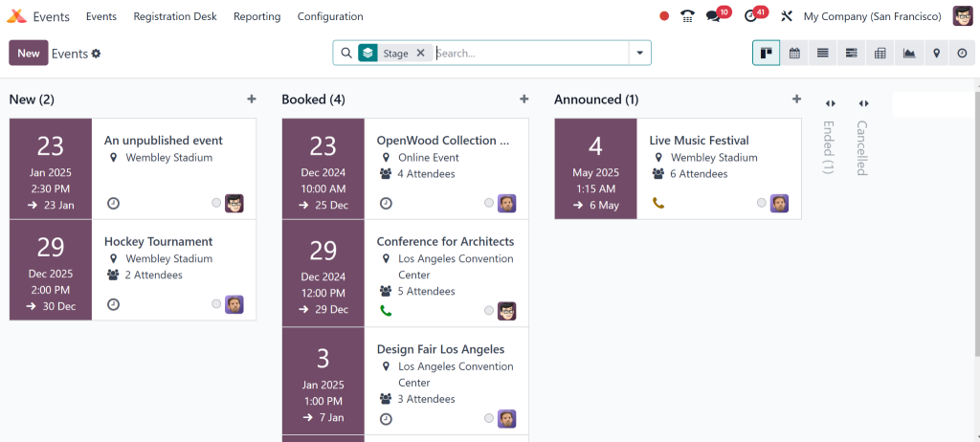This screenshot has height=442, width=980.
Task: Open the Configuration menu
Action: pyautogui.click(x=330, y=16)
